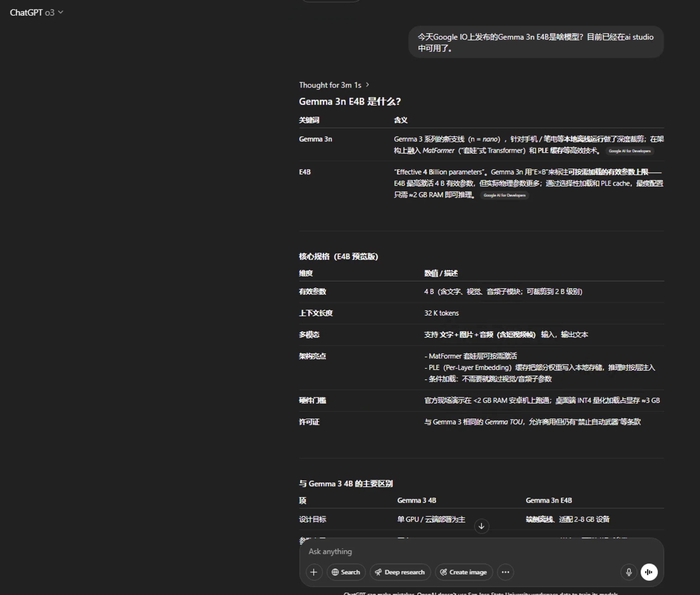Start voice mode with the waveform button

coord(649,572)
